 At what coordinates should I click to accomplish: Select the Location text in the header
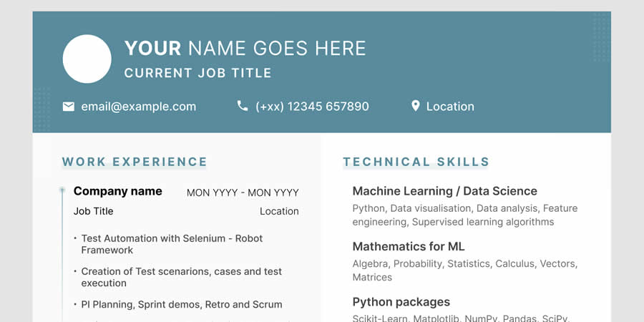pos(450,107)
